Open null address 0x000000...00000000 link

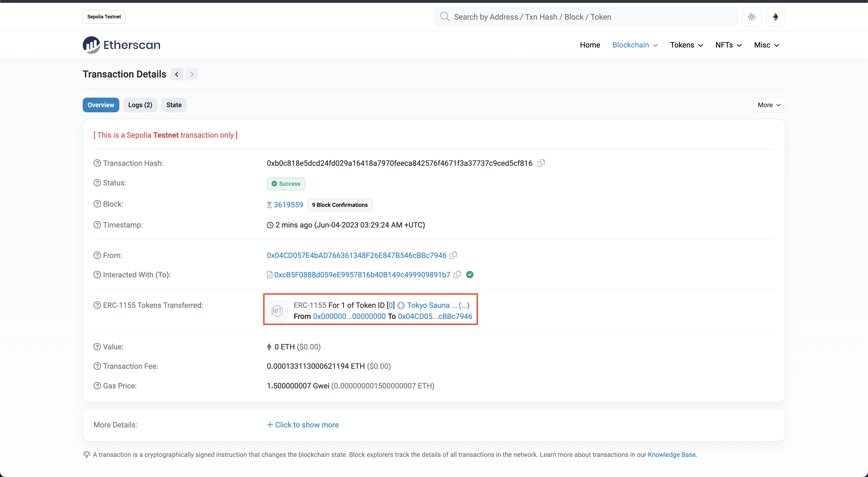point(350,316)
